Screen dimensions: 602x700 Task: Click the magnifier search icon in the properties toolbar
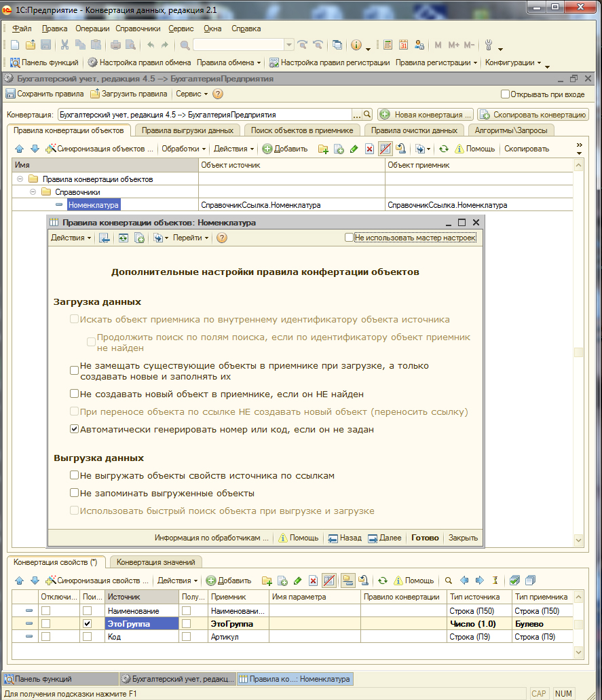point(448,581)
